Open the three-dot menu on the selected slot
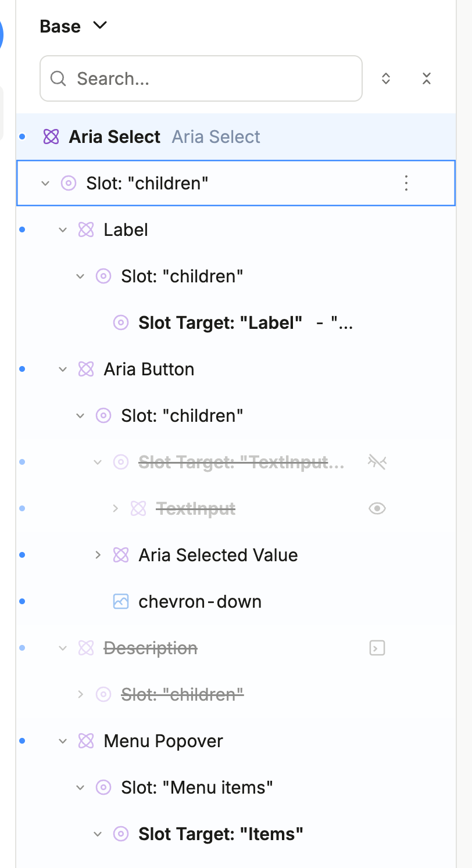 point(406,183)
